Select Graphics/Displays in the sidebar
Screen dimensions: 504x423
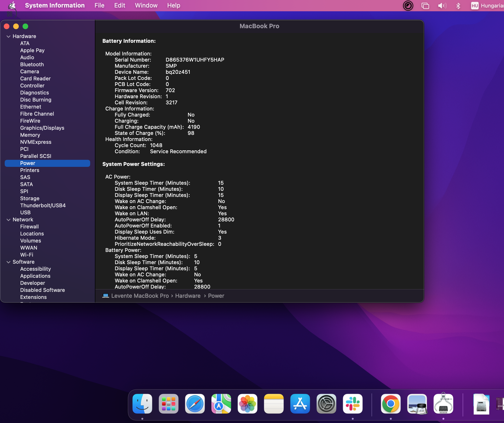pos(42,128)
